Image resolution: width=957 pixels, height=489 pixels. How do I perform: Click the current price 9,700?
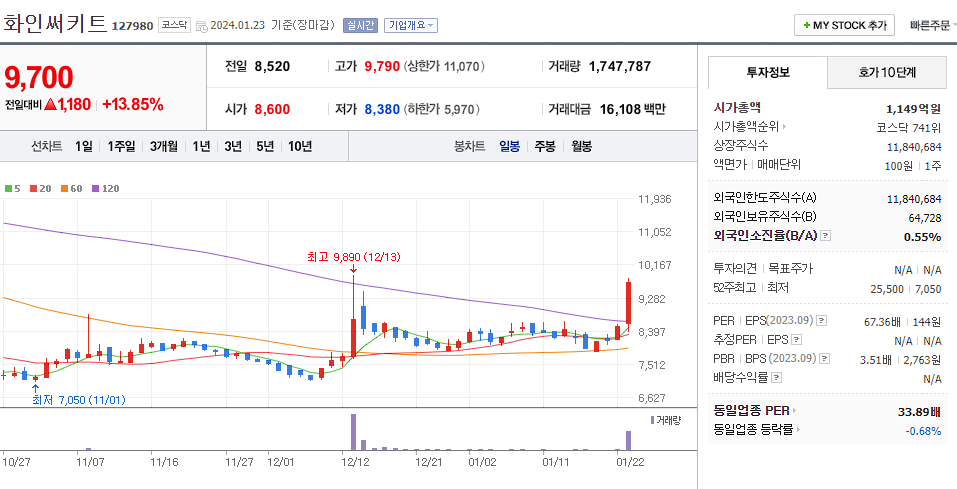[x=38, y=78]
